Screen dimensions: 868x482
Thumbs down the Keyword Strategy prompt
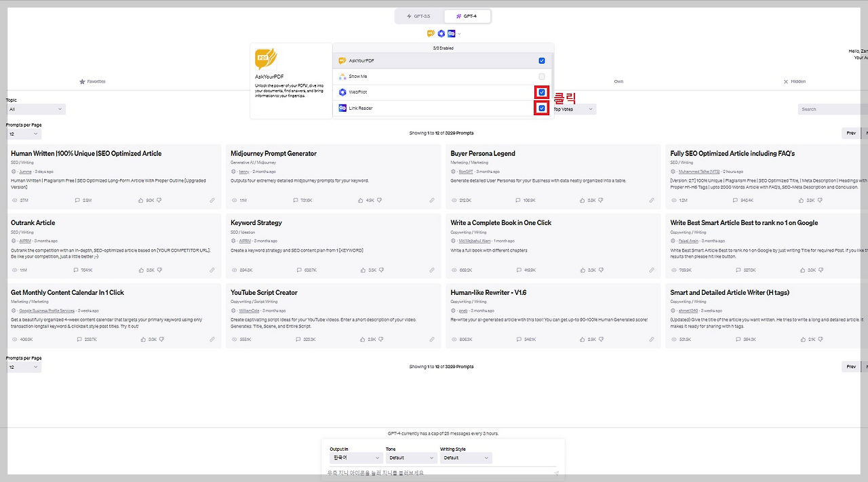click(x=381, y=270)
